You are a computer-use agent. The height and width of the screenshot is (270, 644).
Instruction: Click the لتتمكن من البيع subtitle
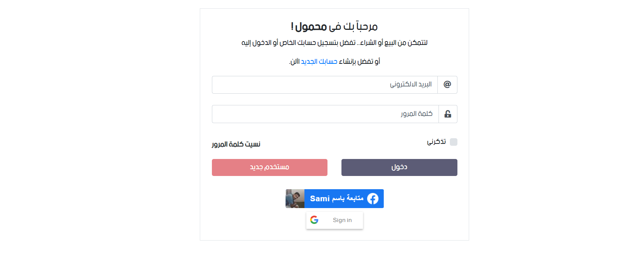coord(334,43)
